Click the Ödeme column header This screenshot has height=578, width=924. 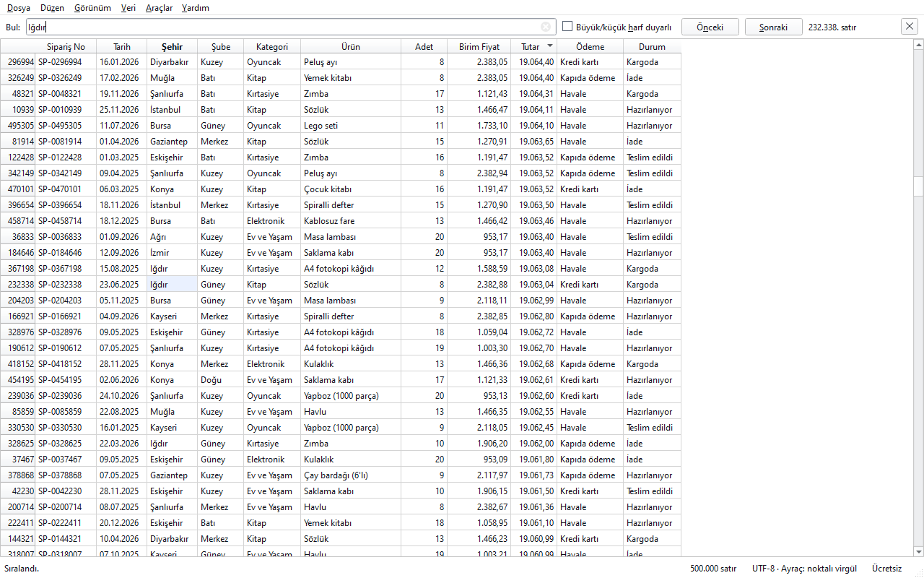(x=590, y=46)
